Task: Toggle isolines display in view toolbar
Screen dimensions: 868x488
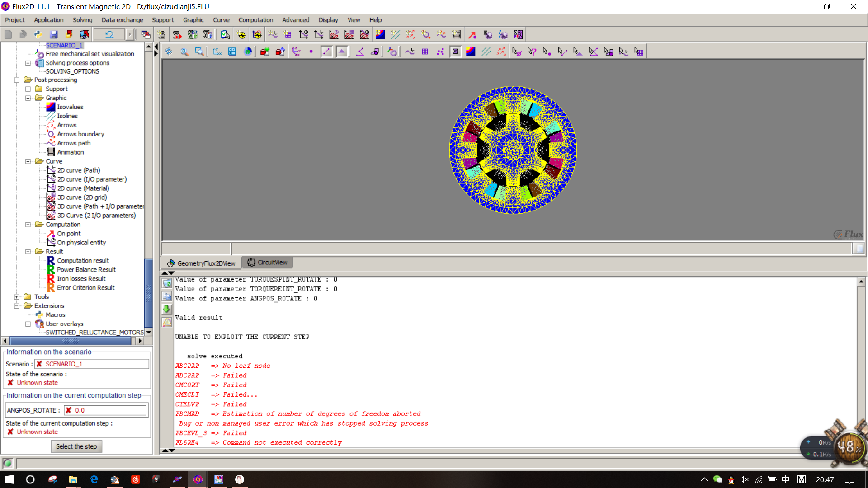Action: [486, 52]
